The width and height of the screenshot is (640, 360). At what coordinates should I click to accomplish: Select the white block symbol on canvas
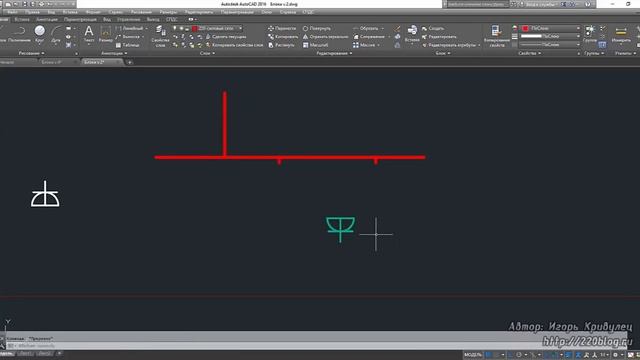pos(45,194)
